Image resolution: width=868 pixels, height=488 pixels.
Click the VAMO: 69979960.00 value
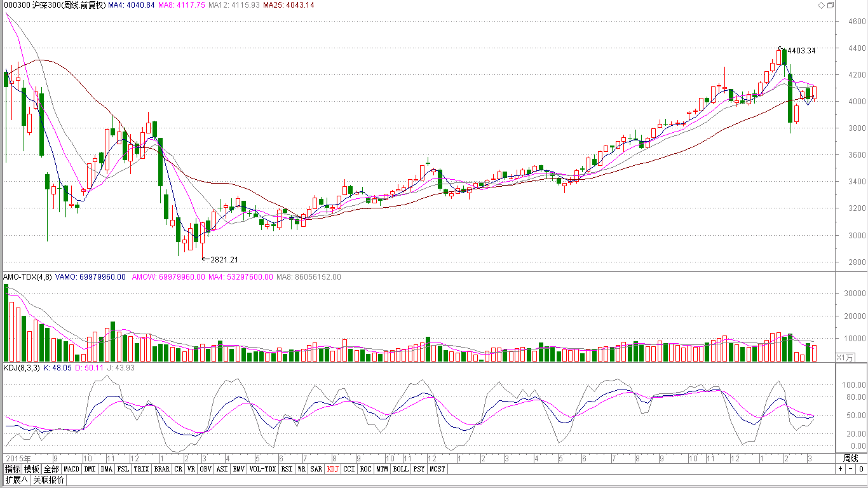click(90, 277)
